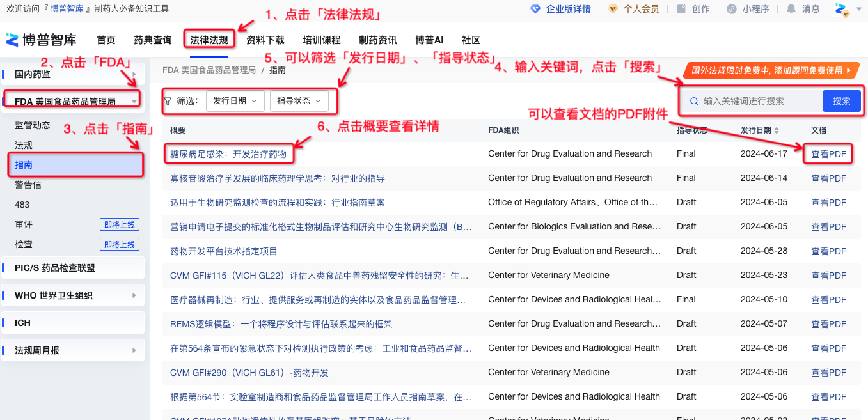Image resolution: width=868 pixels, height=420 pixels.
Task: Click 查看PDF for the 2024-05-07 row
Action: click(828, 324)
